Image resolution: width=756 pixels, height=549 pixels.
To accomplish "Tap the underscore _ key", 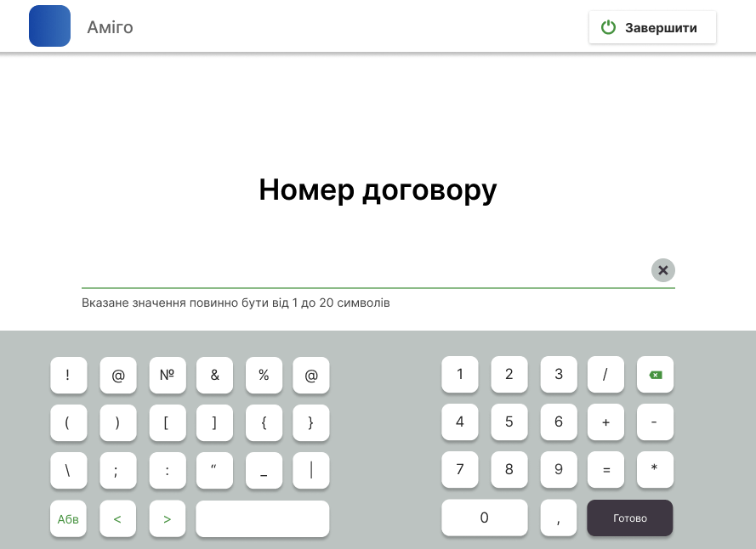I will click(264, 471).
